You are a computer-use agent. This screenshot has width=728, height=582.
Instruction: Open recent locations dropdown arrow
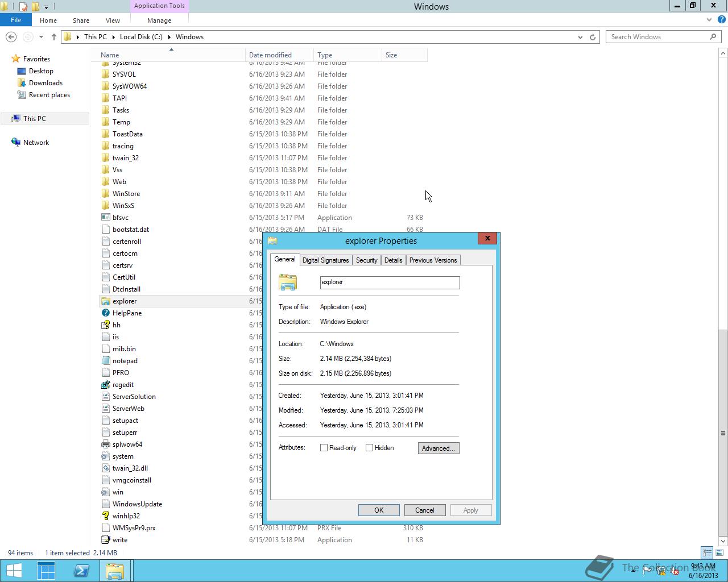click(x=41, y=37)
